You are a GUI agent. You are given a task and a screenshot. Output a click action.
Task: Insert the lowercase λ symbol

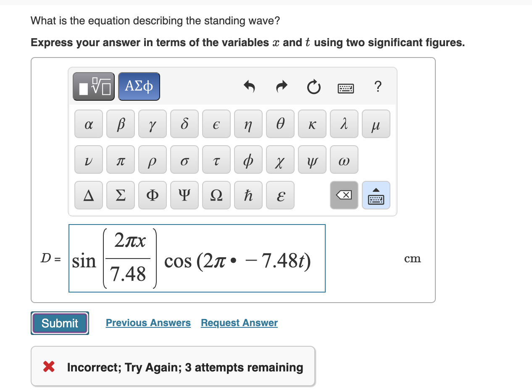tap(344, 124)
